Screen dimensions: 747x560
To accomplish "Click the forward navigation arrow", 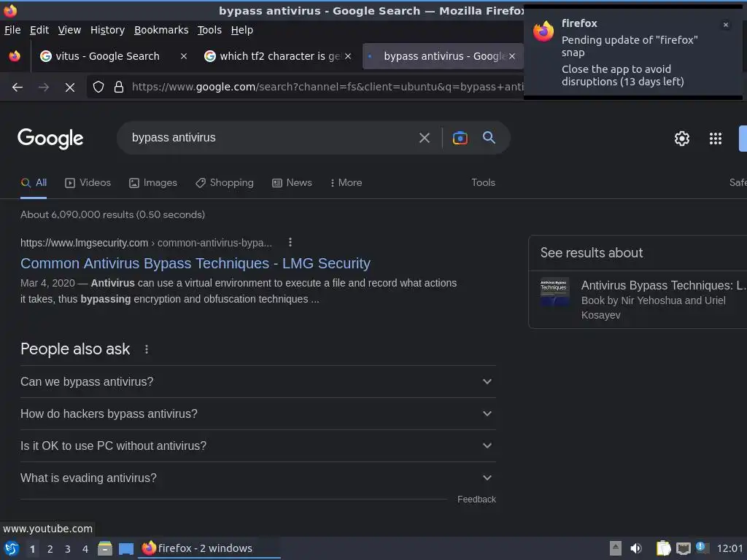I will (x=44, y=87).
